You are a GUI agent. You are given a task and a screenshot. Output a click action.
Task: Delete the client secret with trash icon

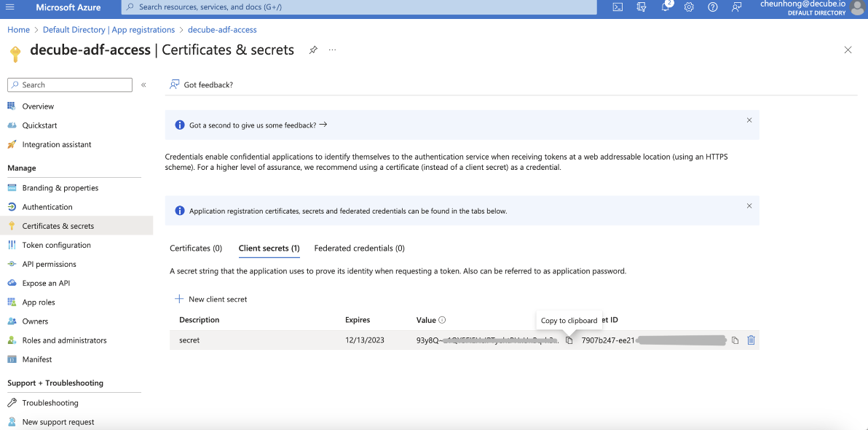coord(751,340)
